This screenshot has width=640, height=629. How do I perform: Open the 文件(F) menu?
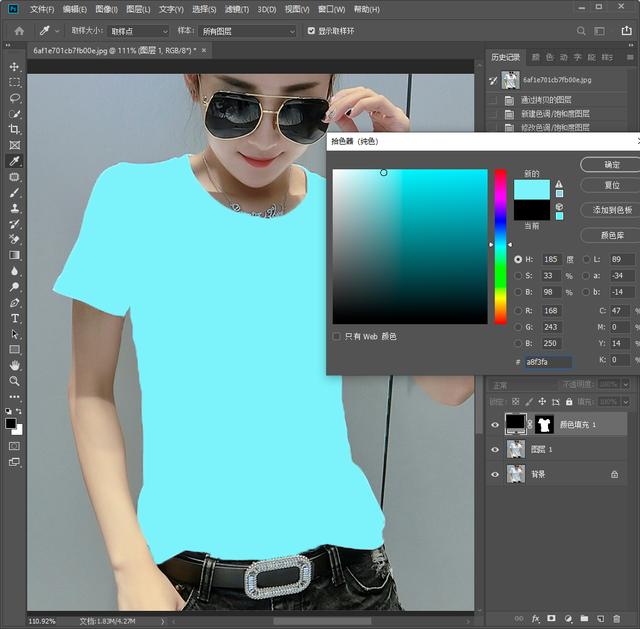click(42, 9)
